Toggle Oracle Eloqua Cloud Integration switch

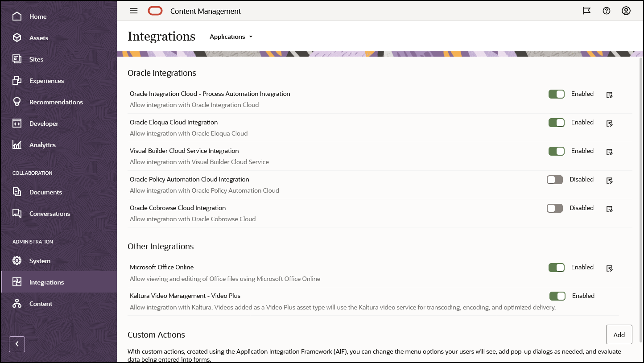click(x=557, y=123)
